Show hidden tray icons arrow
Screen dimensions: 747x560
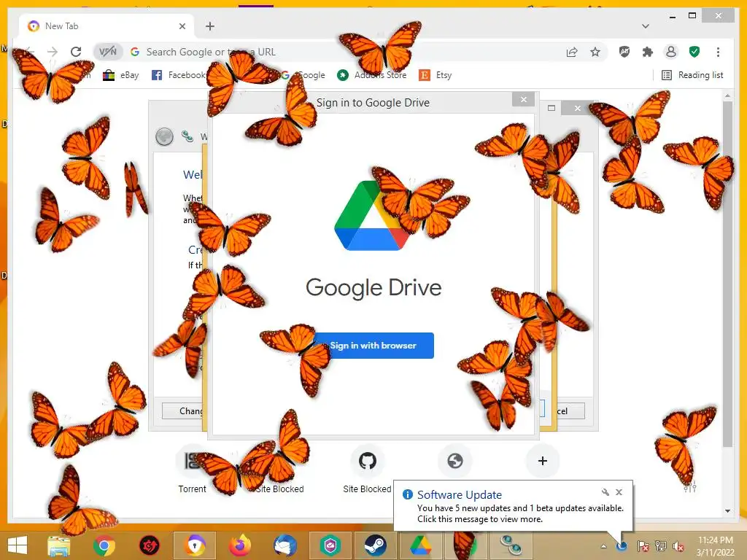603,546
